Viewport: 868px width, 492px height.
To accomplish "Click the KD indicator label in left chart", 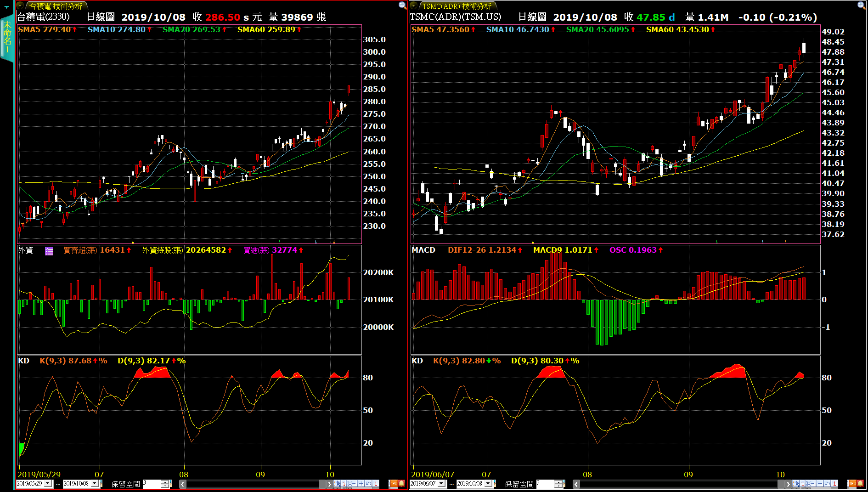I will (24, 361).
